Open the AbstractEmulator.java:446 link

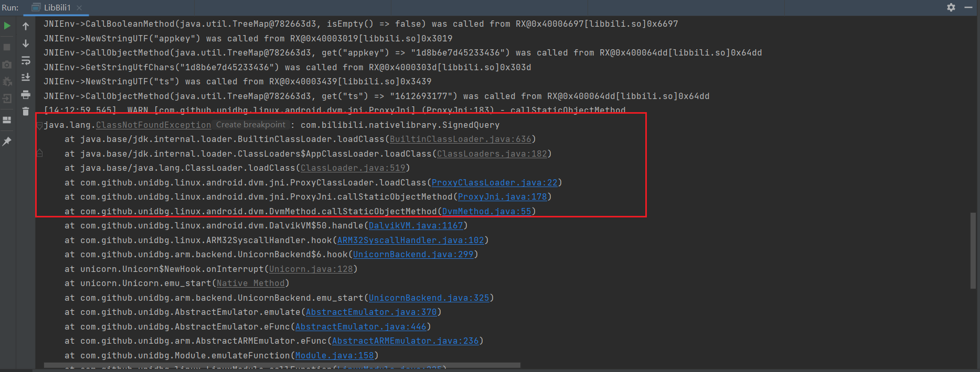click(x=360, y=326)
